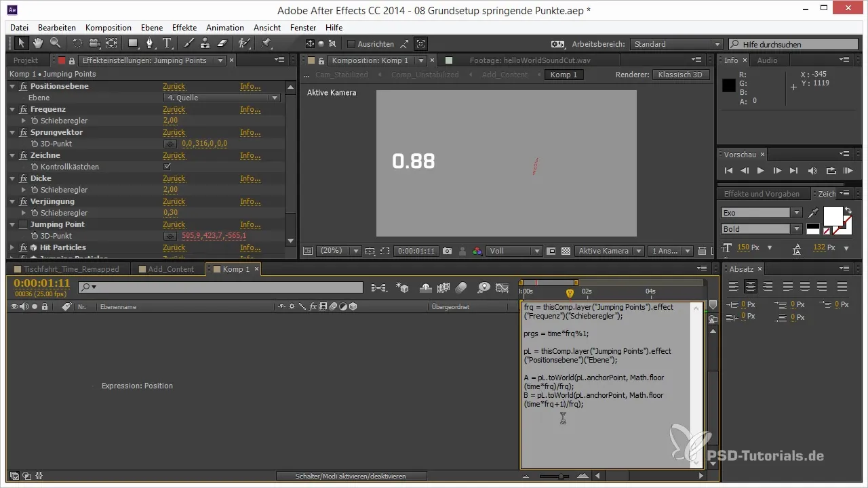The width and height of the screenshot is (868, 488).
Task: Select the Hand tool in the toolbar
Action: pyautogui.click(x=38, y=43)
